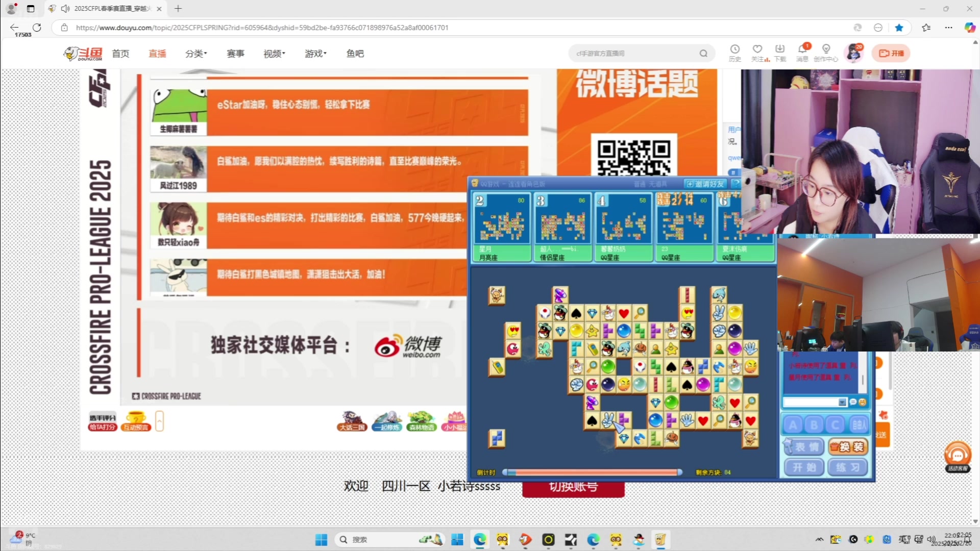
Task: Click the 练习 practice button
Action: [848, 467]
